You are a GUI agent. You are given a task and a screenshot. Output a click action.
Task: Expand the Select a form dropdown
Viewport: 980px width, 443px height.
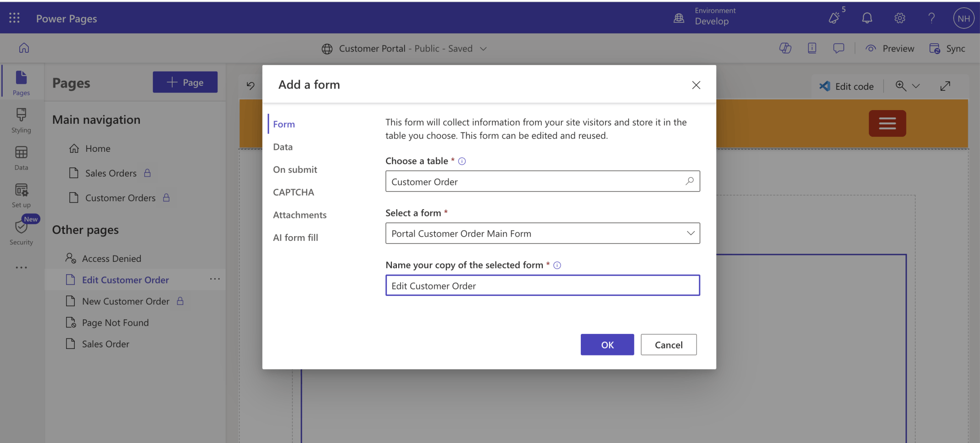(x=690, y=233)
